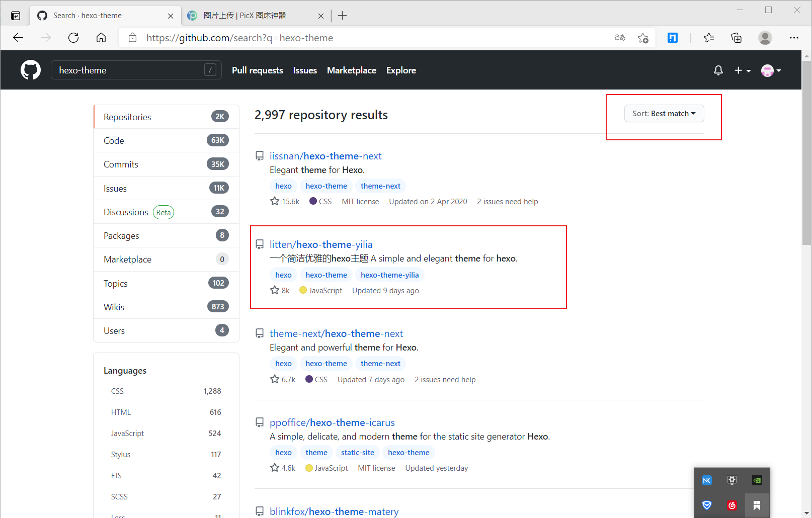The height and width of the screenshot is (518, 812).
Task: Click the 4.6k stars link
Action: tap(283, 468)
